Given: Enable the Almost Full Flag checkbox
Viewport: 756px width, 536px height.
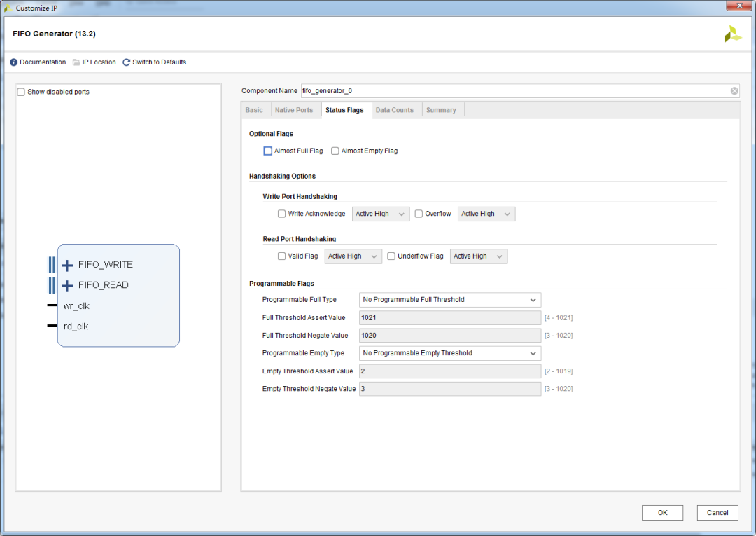Looking at the screenshot, I should point(267,151).
